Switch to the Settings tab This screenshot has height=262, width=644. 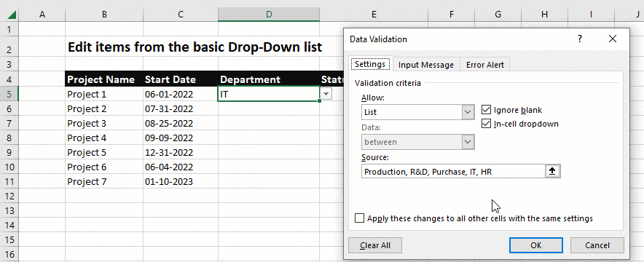370,64
